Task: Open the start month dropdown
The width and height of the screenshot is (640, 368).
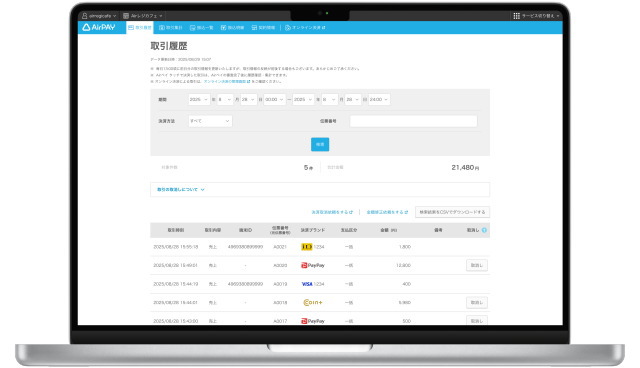Action: [x=225, y=100]
